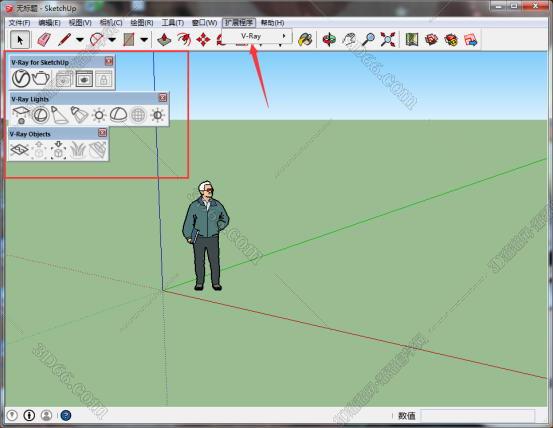Add a V-Ray omni light
This screenshot has width=553, height=428.
(x=99, y=115)
